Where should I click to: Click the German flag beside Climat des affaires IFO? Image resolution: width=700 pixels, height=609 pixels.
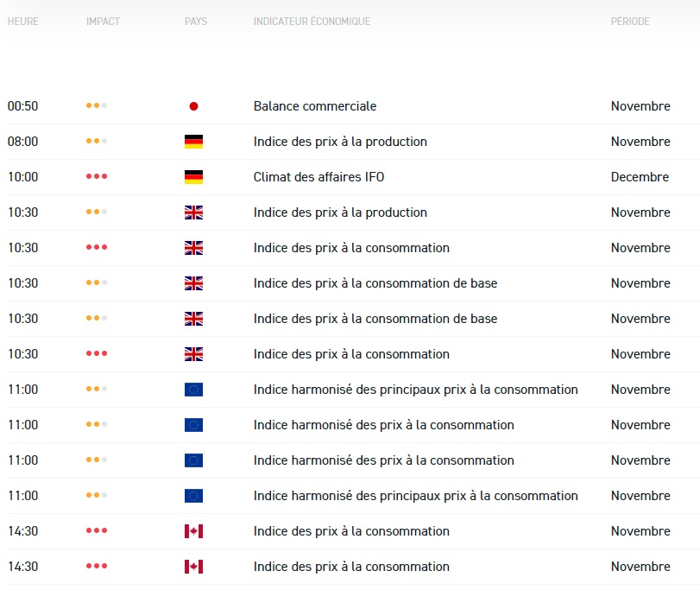click(x=193, y=177)
